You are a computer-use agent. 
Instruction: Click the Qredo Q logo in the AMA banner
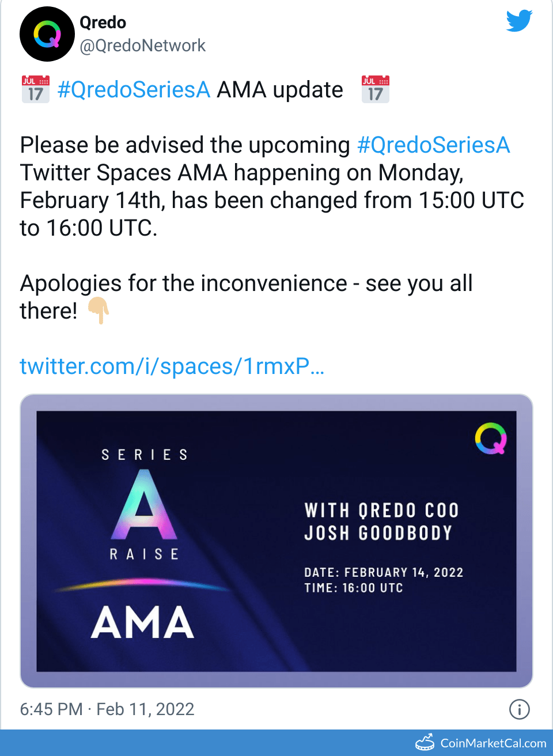point(491,439)
